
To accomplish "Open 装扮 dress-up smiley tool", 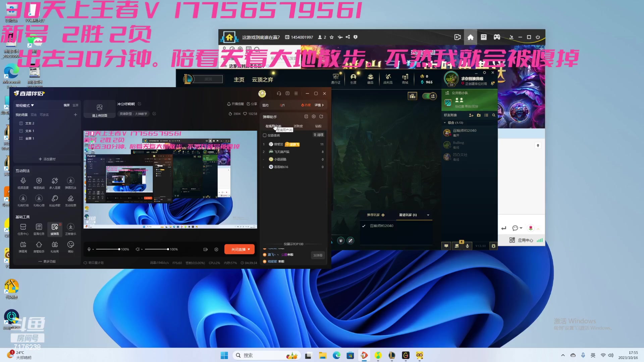I will coord(70,247).
